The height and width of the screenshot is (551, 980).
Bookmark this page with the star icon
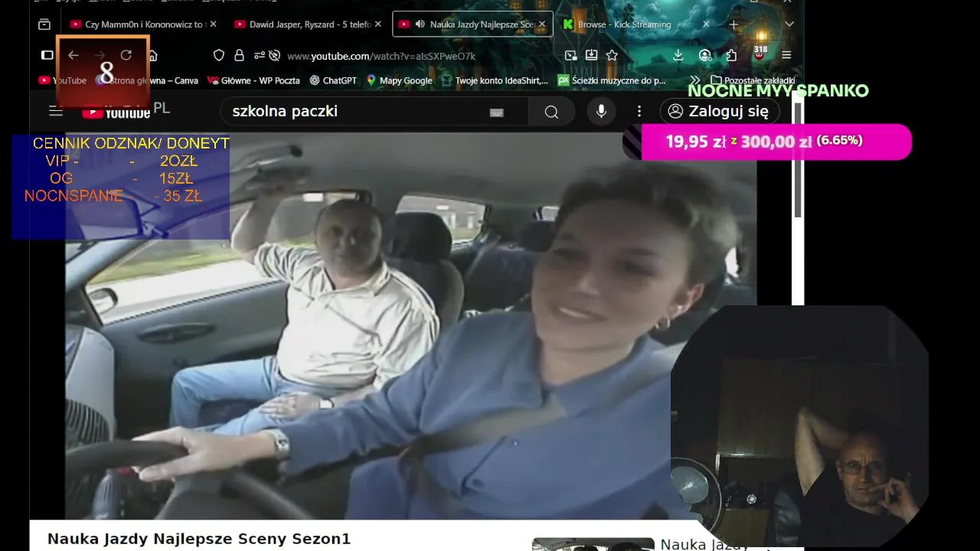coord(612,55)
